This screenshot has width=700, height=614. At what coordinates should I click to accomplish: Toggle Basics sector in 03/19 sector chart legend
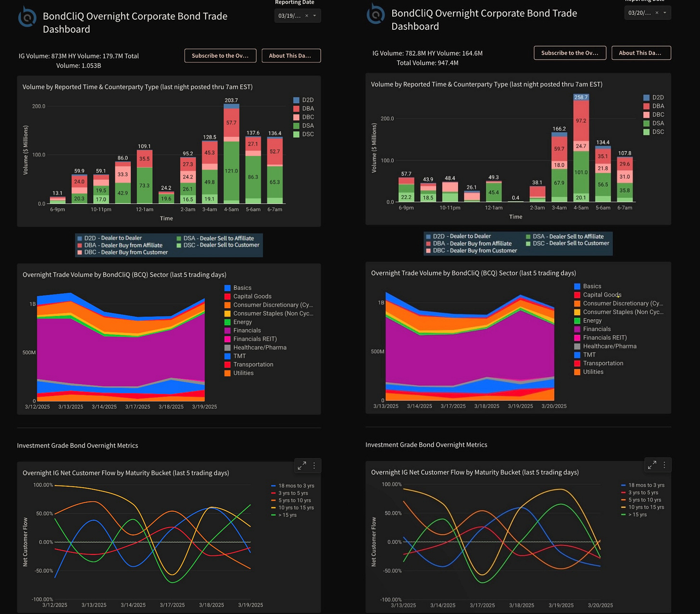tap(238, 288)
